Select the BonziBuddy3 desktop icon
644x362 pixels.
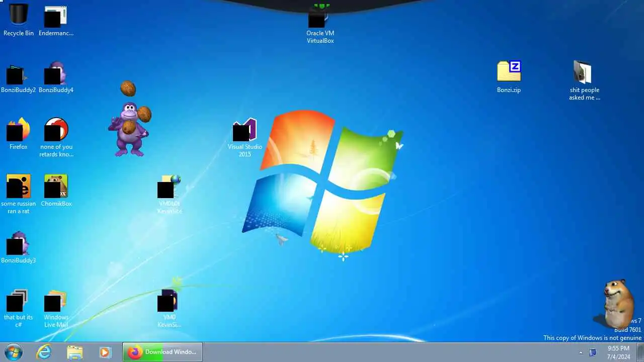tap(19, 248)
